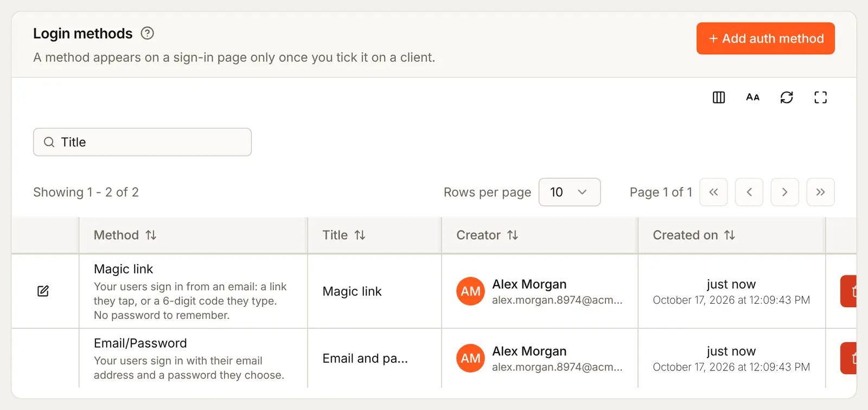Click 'just now' in Email/Password row

click(x=731, y=351)
